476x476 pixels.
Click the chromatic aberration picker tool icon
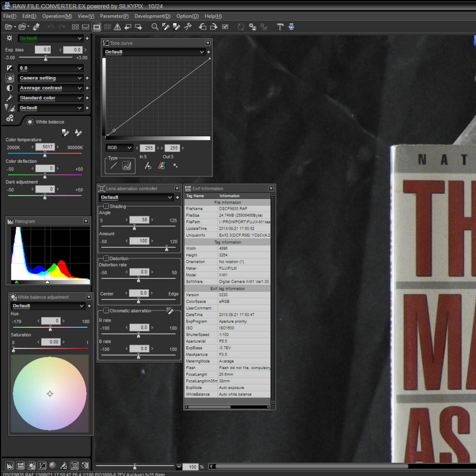tap(170, 311)
